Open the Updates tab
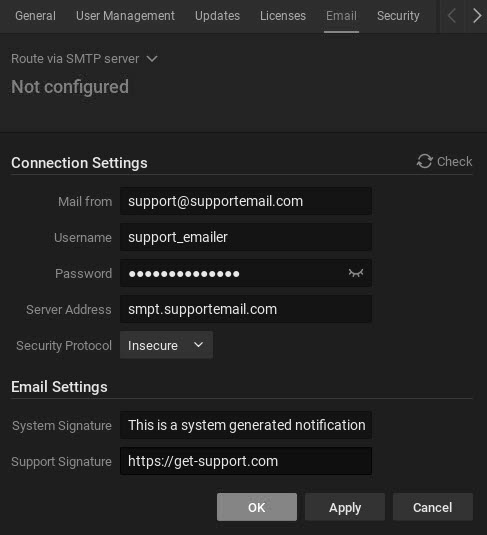Viewport: 487px width, 535px height. (217, 16)
